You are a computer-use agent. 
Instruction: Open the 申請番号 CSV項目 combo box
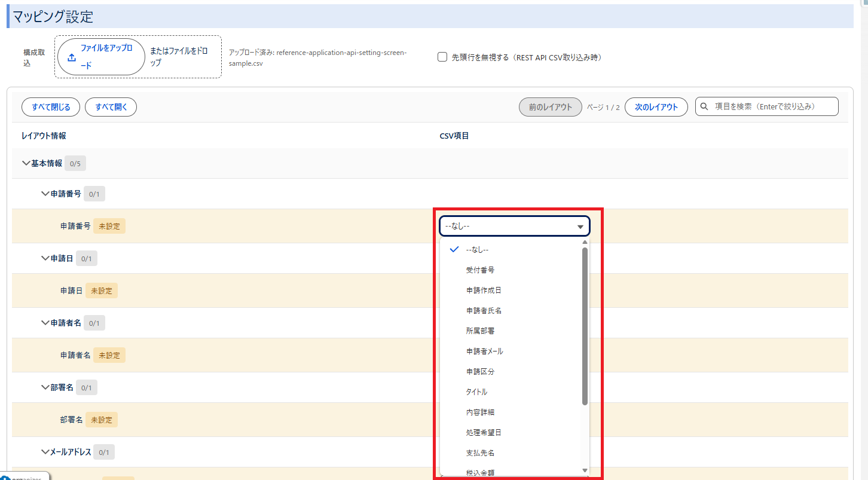[x=515, y=227]
